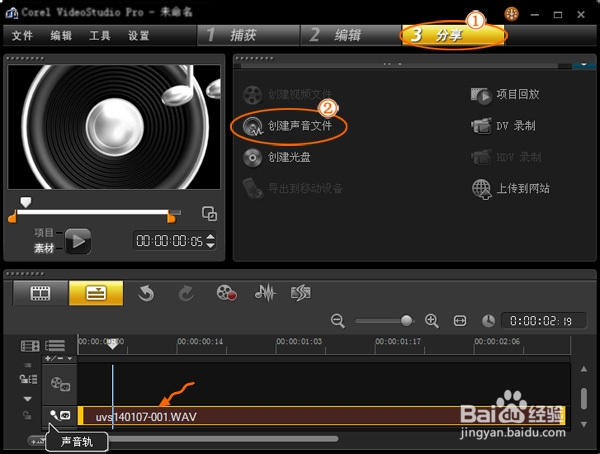Open the record/capture option icon

click(x=227, y=293)
